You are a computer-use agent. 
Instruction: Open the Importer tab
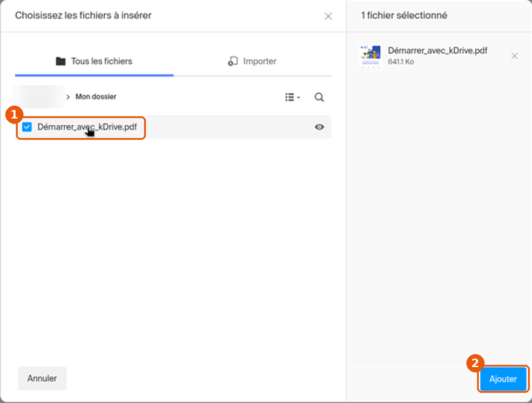pos(252,61)
